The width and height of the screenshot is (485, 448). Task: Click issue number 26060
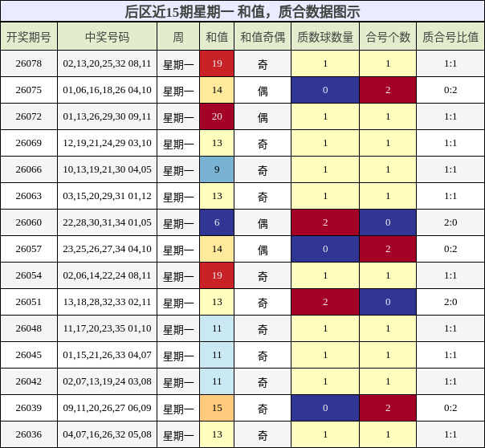click(29, 222)
